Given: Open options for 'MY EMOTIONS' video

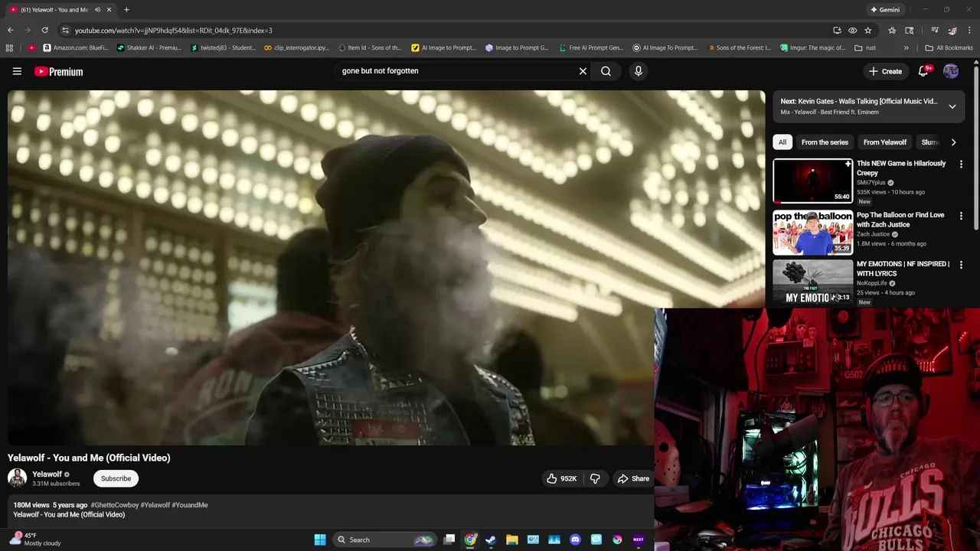Looking at the screenshot, I should click(961, 265).
